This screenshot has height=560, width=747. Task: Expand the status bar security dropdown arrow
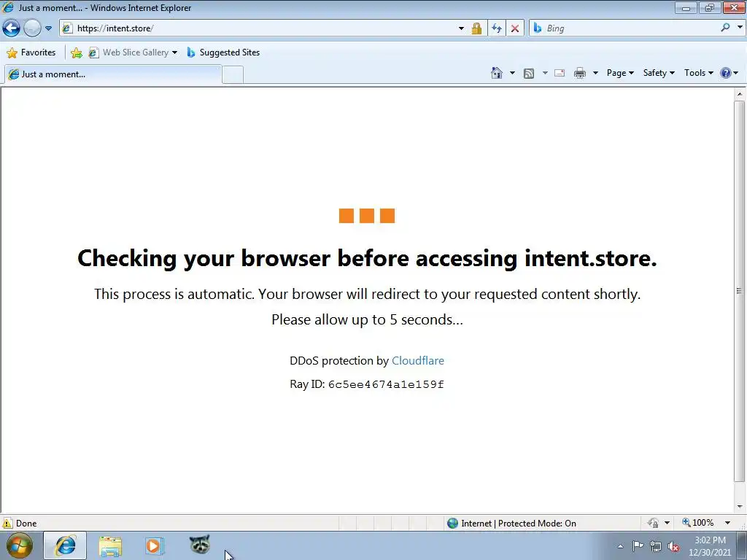click(x=667, y=523)
